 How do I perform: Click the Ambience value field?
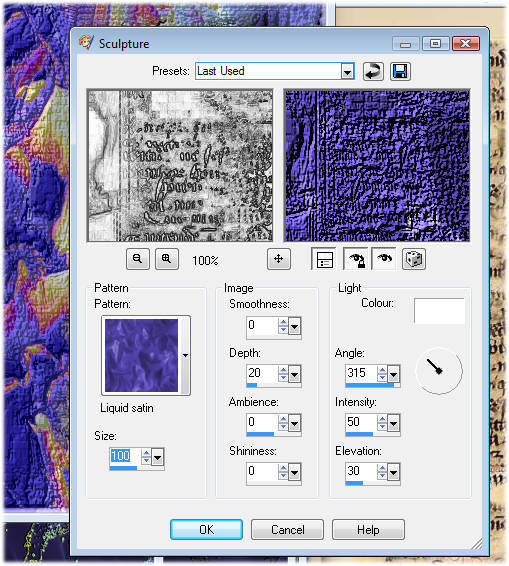point(262,422)
